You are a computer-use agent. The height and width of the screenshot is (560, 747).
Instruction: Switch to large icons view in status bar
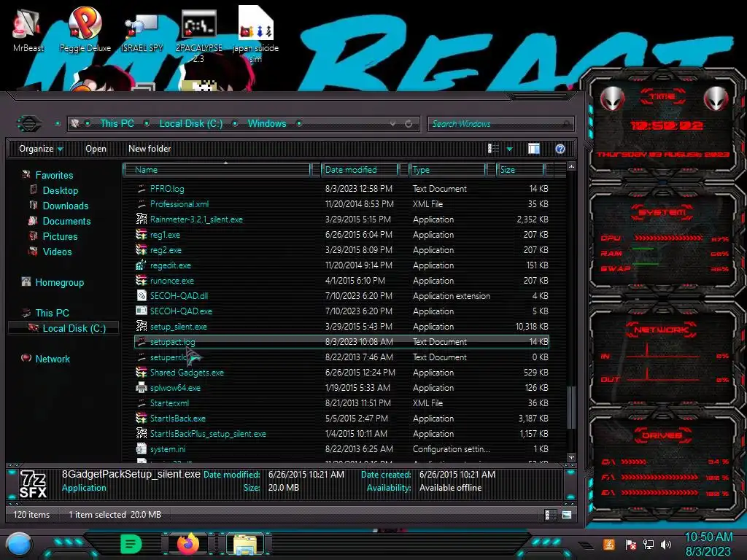click(x=566, y=515)
